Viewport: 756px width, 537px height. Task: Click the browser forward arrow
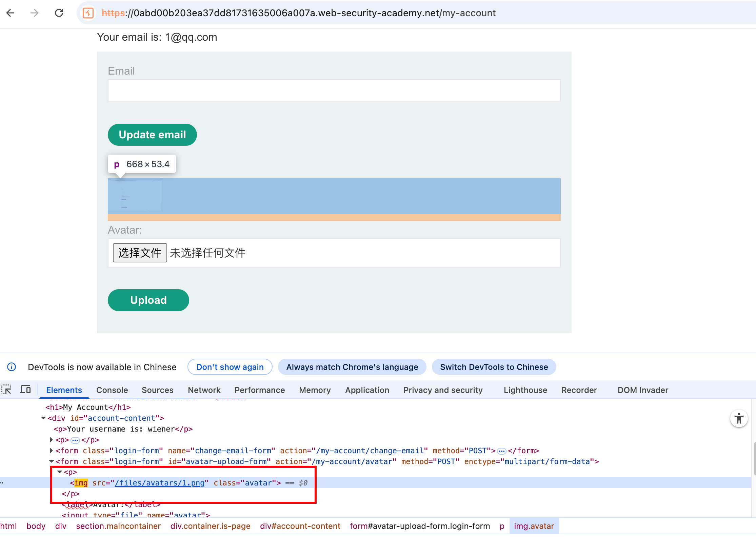point(35,13)
